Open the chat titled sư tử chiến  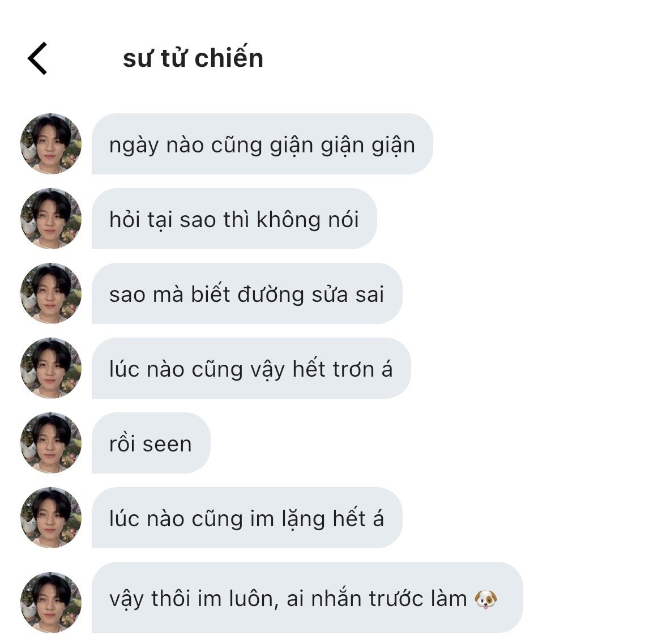(x=193, y=58)
